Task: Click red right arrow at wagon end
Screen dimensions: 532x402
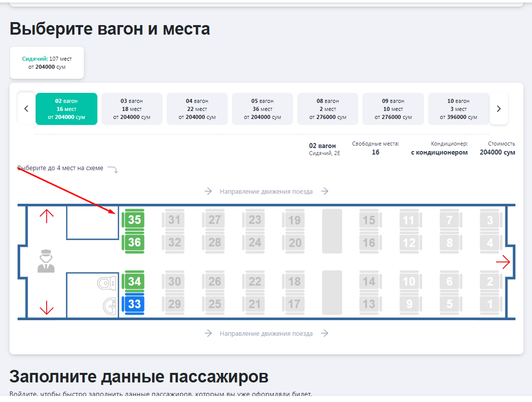Action: coord(502,262)
